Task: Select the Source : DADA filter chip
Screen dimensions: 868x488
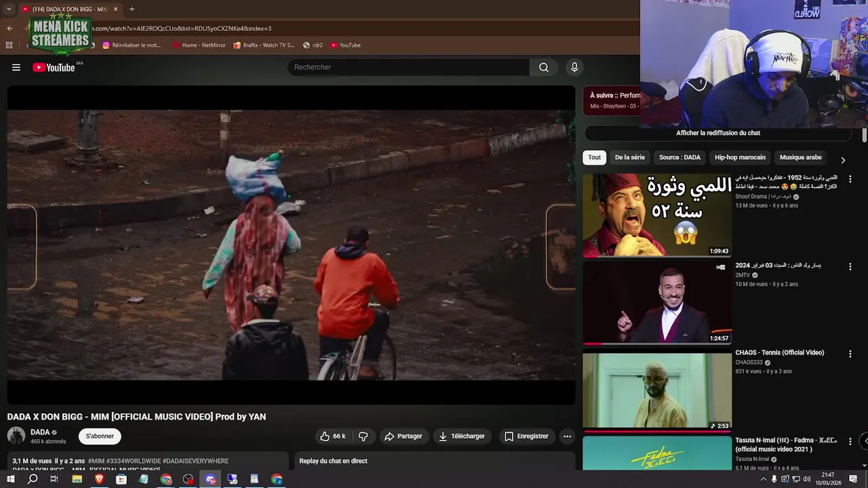Action: pyautogui.click(x=679, y=157)
